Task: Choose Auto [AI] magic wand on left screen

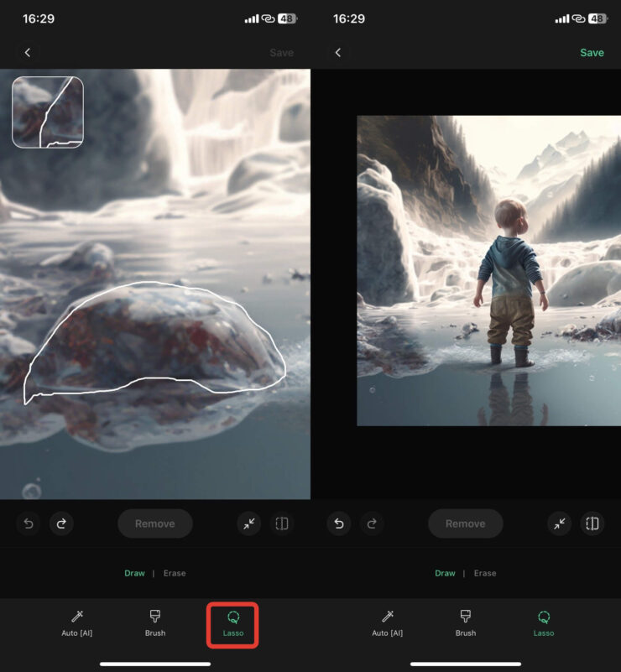Action: click(77, 623)
